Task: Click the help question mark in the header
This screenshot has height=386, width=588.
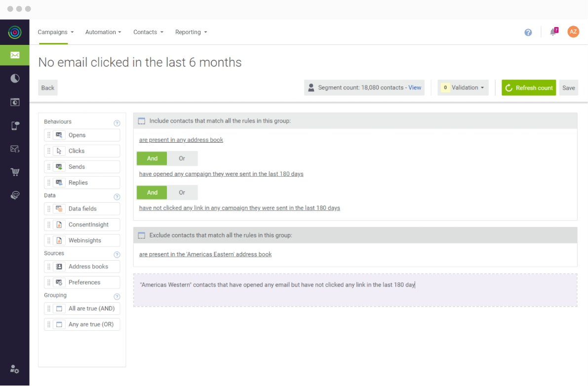Action: [x=528, y=32]
